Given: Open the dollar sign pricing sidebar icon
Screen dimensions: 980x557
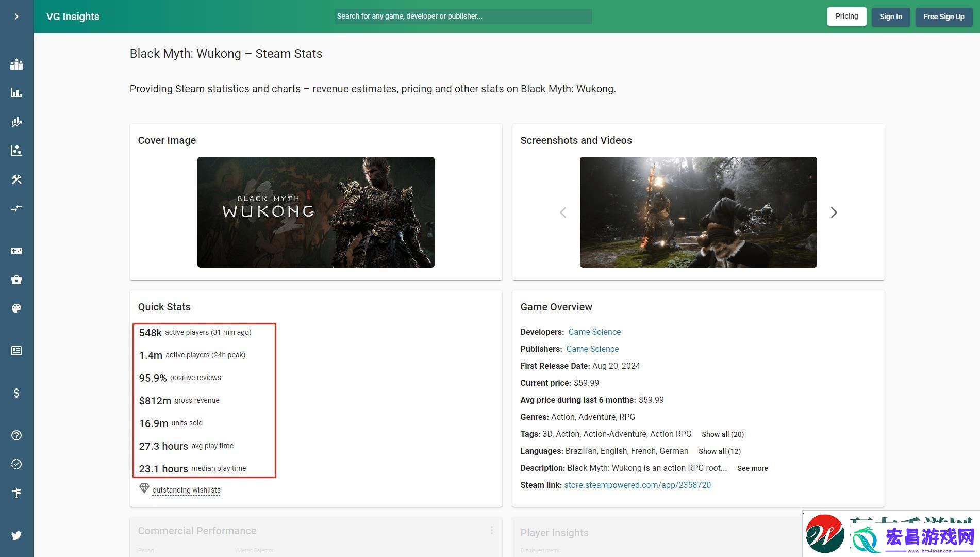Looking at the screenshot, I should coord(16,393).
